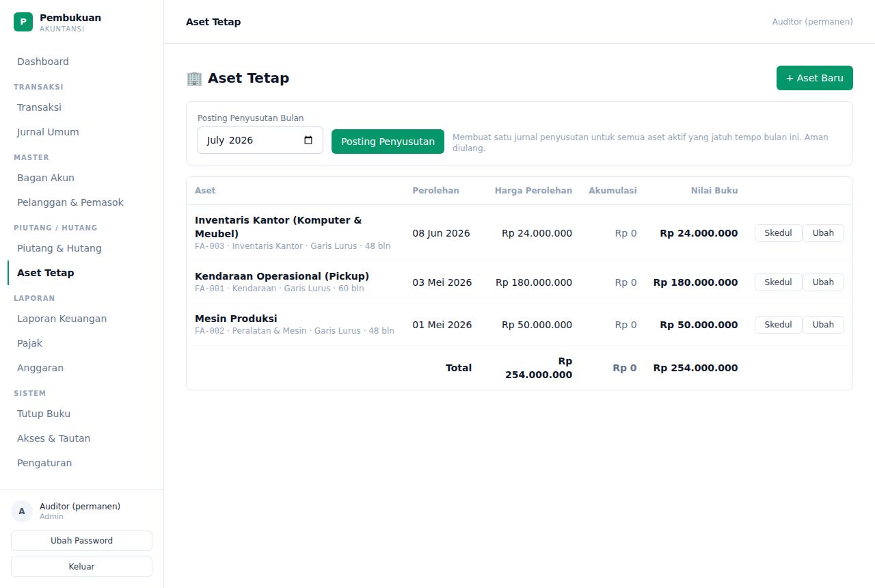Image resolution: width=875 pixels, height=588 pixels.
Task: Click the date 08 Jun 2026
Action: [441, 233]
